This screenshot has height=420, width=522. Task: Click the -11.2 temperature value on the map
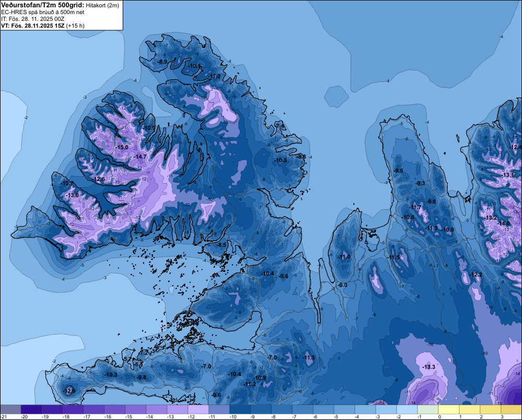point(250,383)
